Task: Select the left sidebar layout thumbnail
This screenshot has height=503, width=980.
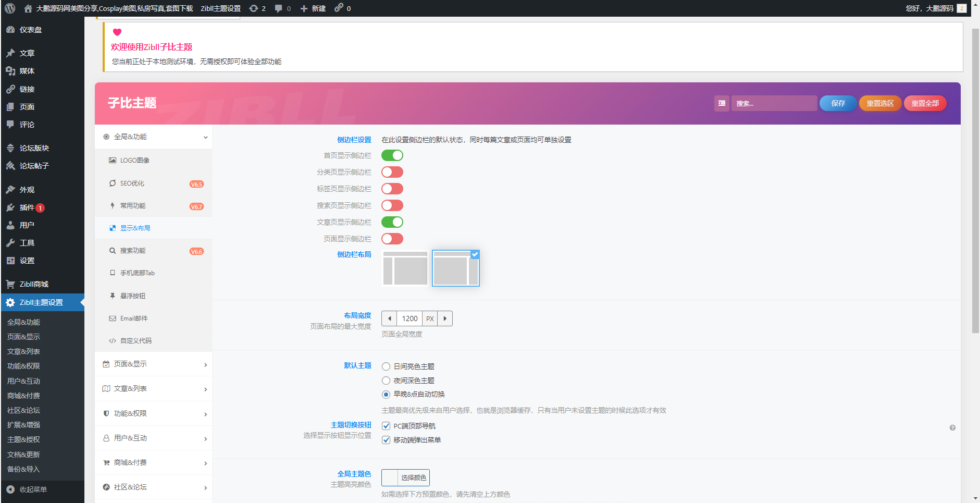Action: [405, 267]
